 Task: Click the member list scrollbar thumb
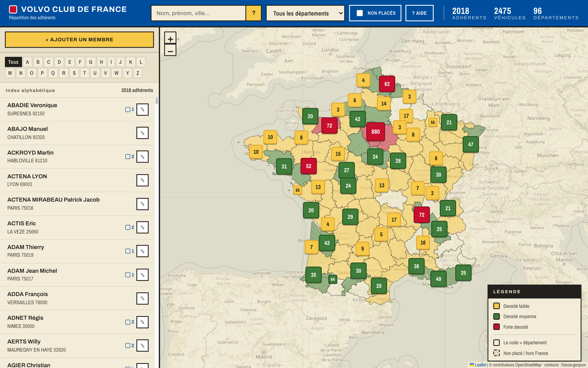[157, 101]
